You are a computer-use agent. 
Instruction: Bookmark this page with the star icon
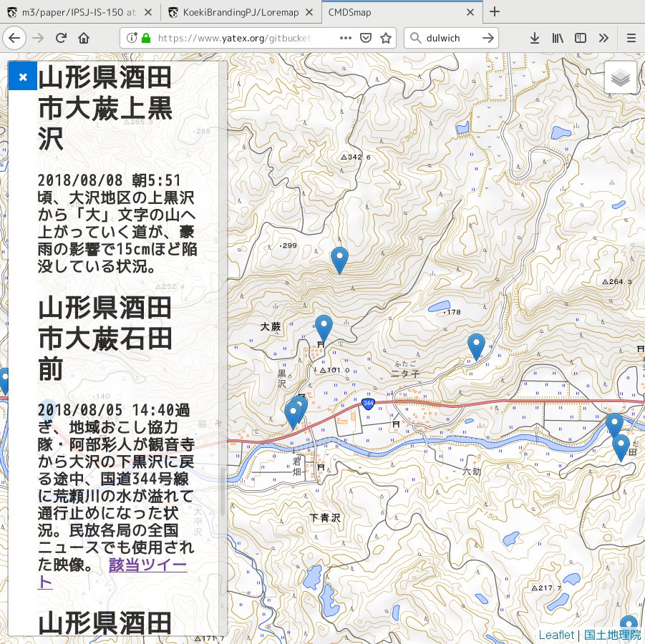[386, 39]
